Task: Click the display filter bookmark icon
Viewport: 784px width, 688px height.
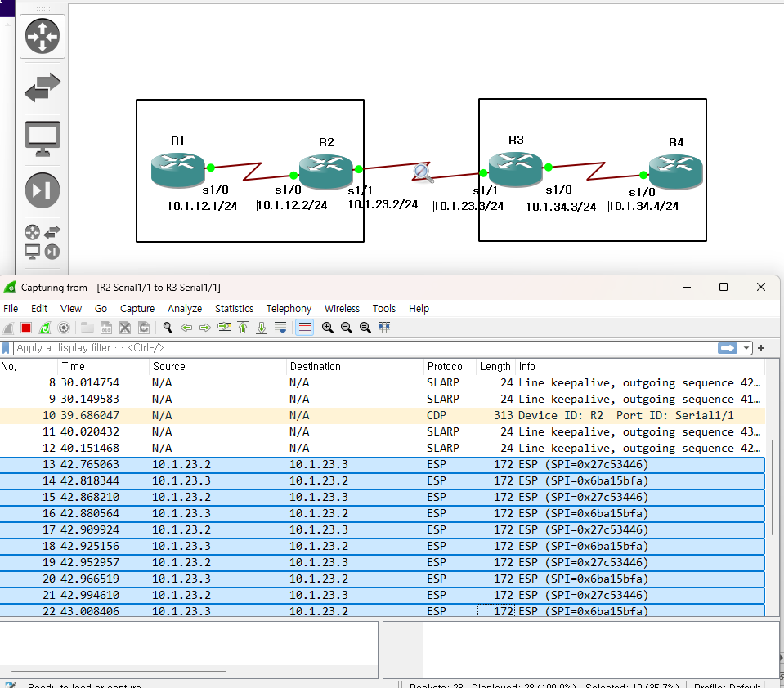Action: click(x=7, y=348)
